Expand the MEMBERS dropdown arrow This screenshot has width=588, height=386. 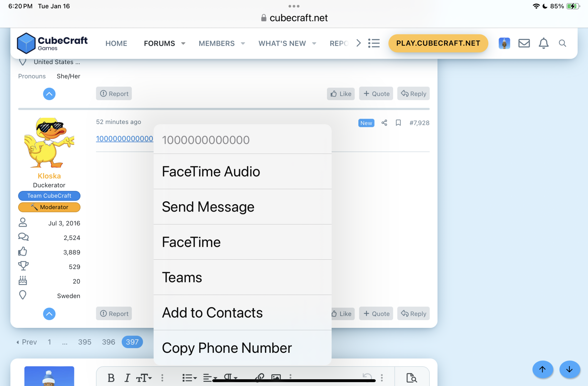pos(243,43)
